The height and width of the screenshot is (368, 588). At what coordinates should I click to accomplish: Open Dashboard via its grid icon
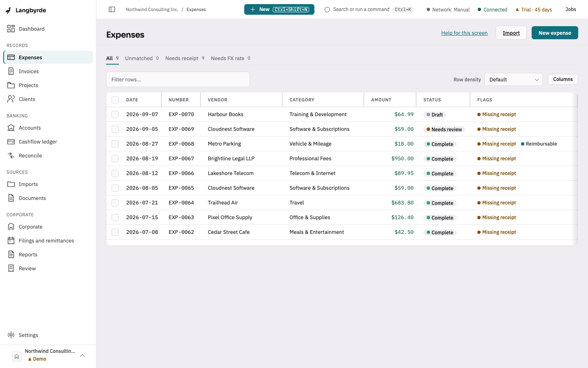coord(11,29)
